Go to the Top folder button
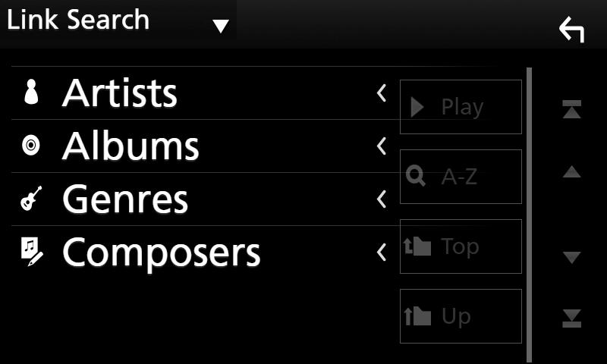This screenshot has height=364, width=607. tap(461, 246)
